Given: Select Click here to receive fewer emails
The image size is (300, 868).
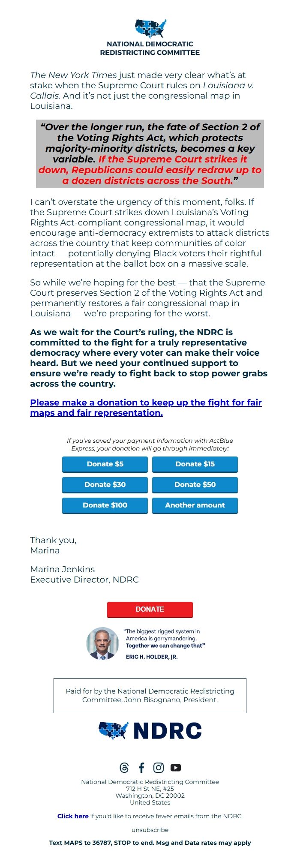Looking at the screenshot, I should 73,816.
